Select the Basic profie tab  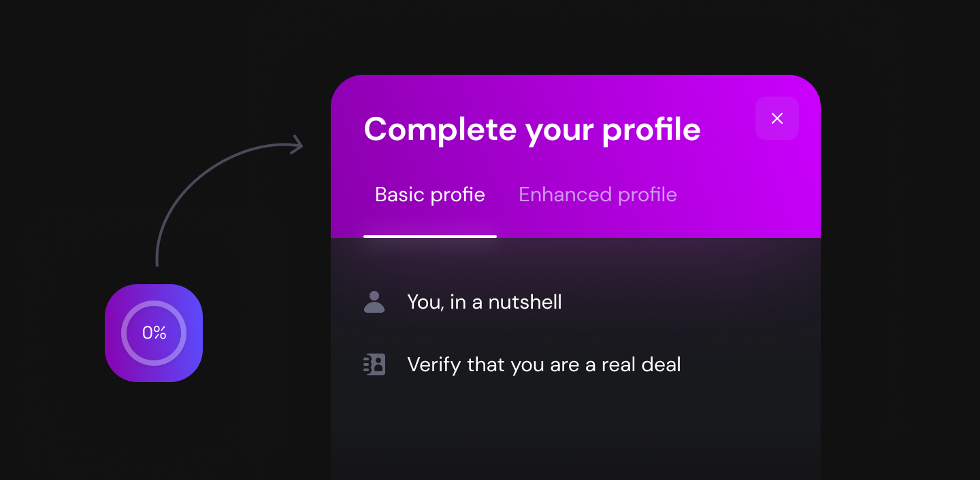point(430,195)
